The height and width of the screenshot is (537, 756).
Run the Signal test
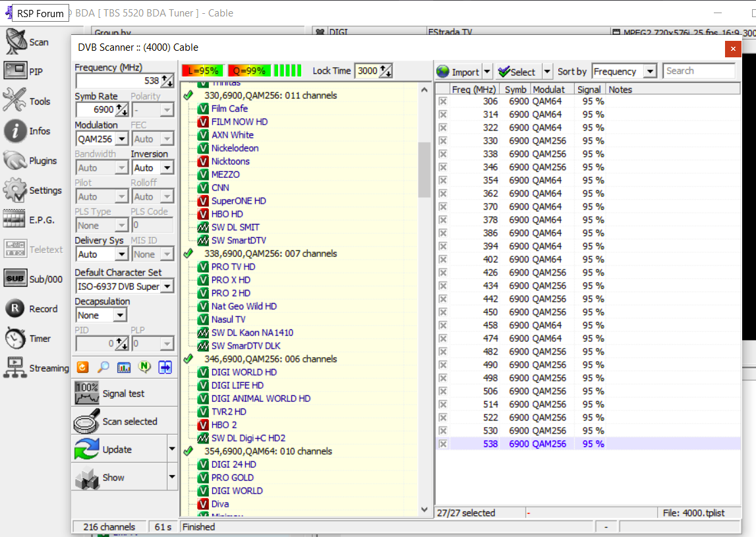pyautogui.click(x=125, y=393)
